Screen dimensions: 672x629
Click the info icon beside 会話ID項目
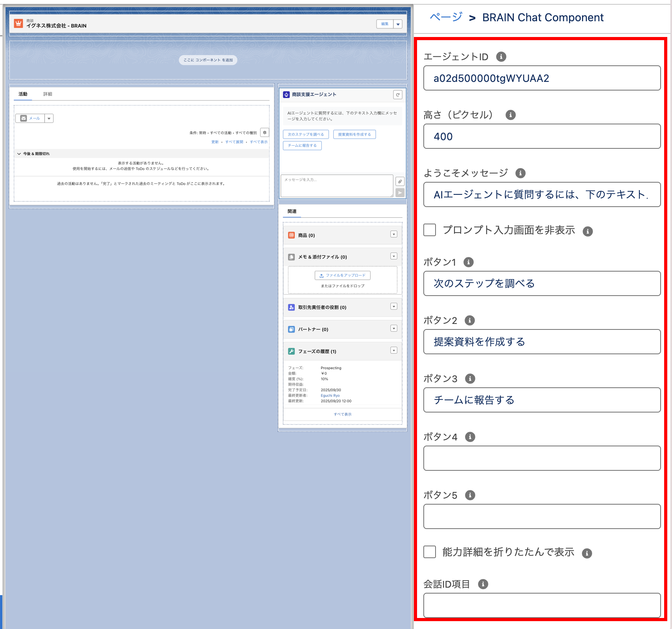(x=483, y=584)
